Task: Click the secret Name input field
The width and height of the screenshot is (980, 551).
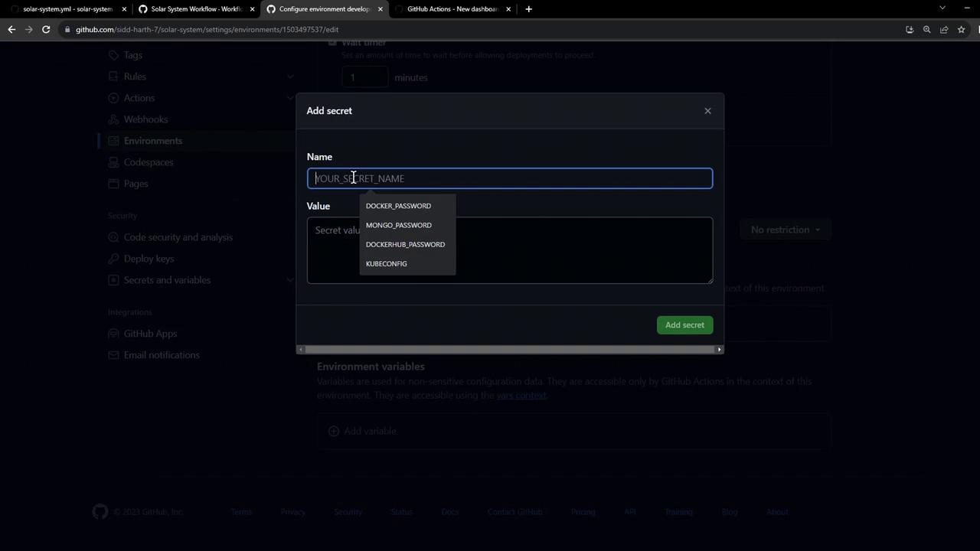Action: (x=510, y=178)
